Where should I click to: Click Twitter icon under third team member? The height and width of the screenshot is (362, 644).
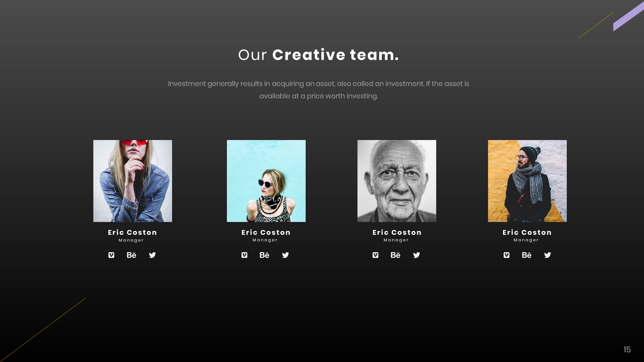[x=416, y=255]
